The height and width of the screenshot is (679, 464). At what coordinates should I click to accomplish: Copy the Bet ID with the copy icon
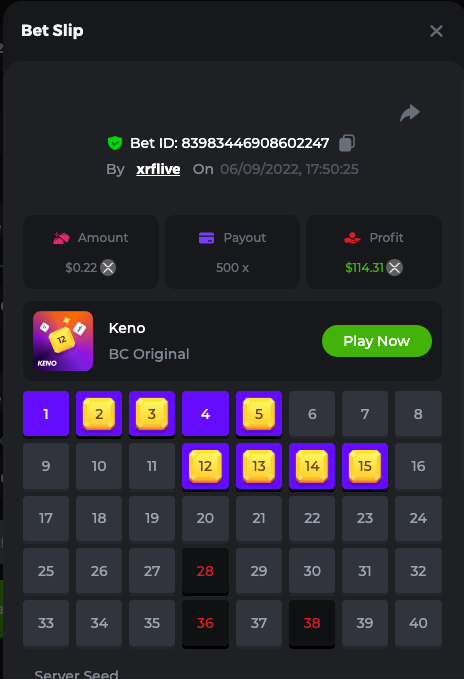click(347, 143)
